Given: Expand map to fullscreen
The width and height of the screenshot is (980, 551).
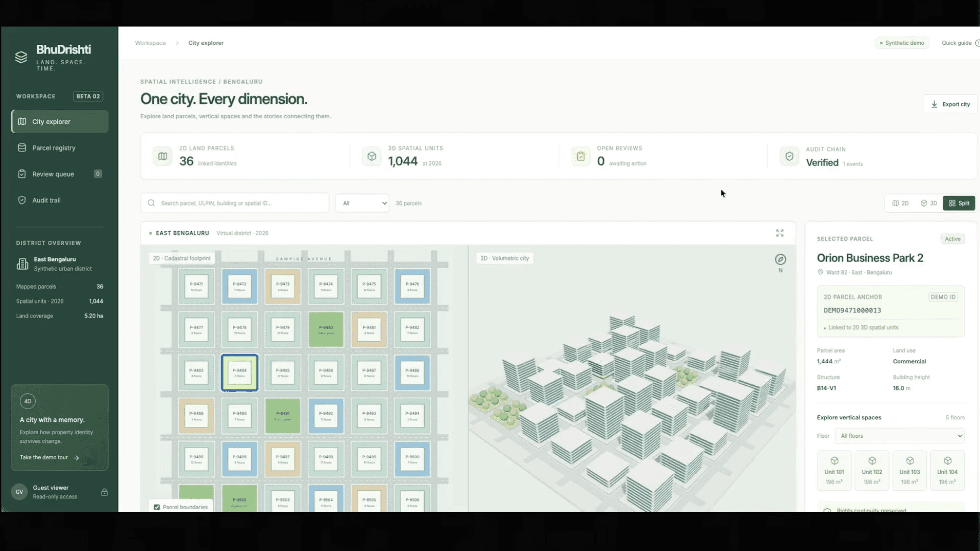Looking at the screenshot, I should tap(780, 233).
